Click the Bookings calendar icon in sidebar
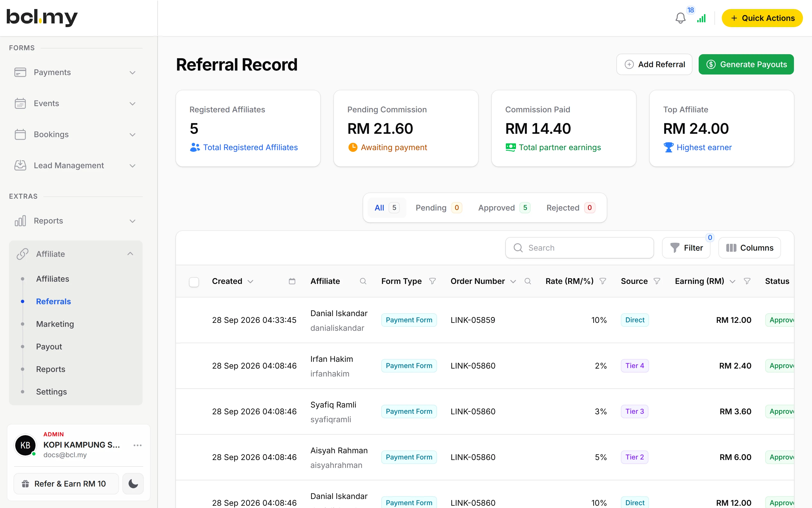Screen dimensions: 812x508 (x=20, y=134)
